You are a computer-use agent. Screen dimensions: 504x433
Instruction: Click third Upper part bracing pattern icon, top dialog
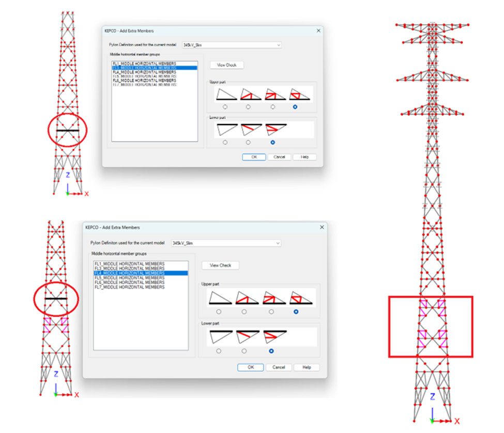tap(272, 94)
